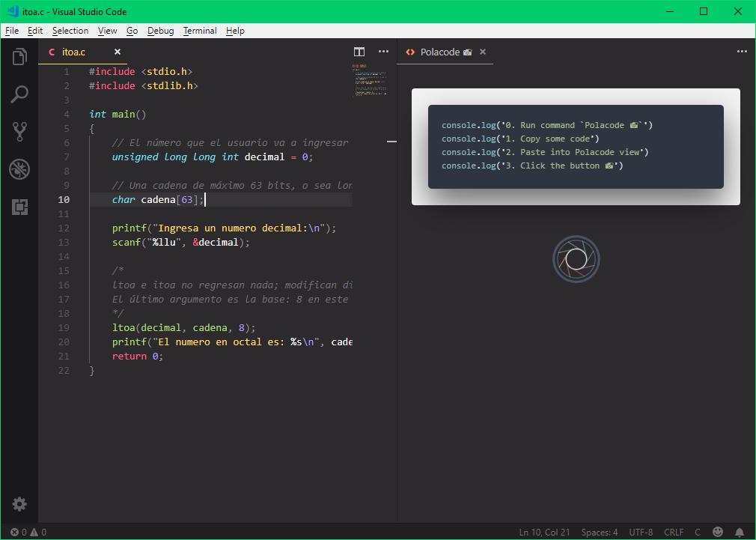Open the Debug menu
Screen dimensions: 756x540
pyautogui.click(x=160, y=31)
